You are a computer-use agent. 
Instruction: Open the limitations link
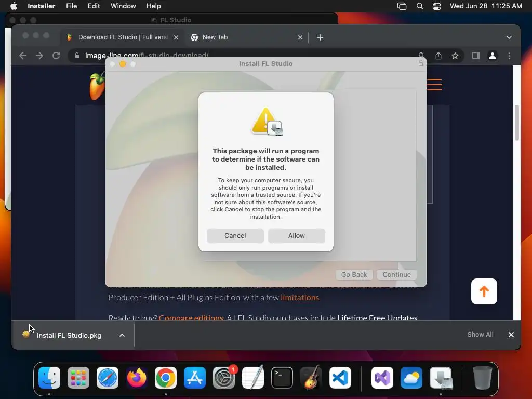(300, 298)
